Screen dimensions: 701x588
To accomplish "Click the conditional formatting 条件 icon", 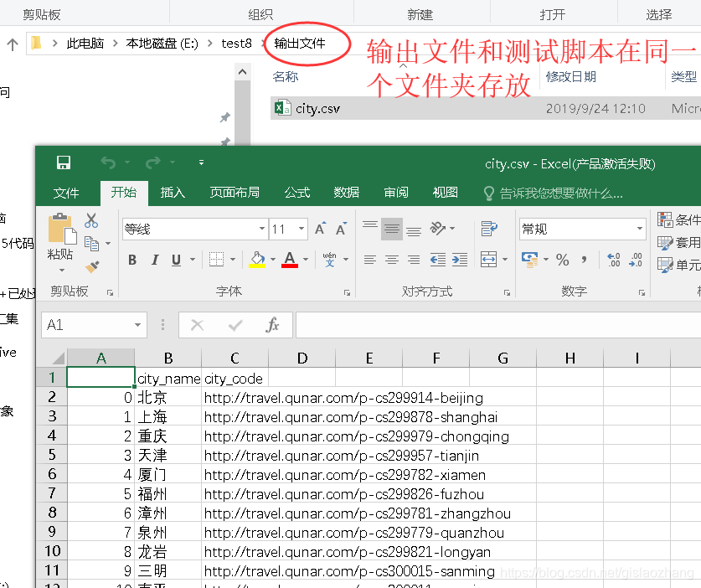I will pos(665,219).
